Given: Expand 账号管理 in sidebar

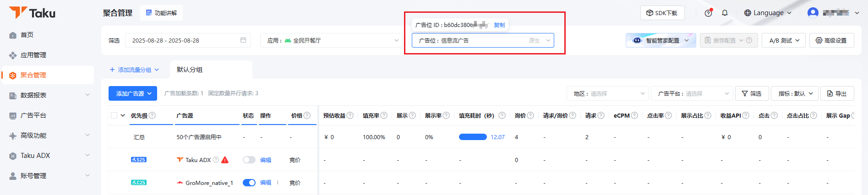Looking at the screenshot, I should click(x=48, y=176).
